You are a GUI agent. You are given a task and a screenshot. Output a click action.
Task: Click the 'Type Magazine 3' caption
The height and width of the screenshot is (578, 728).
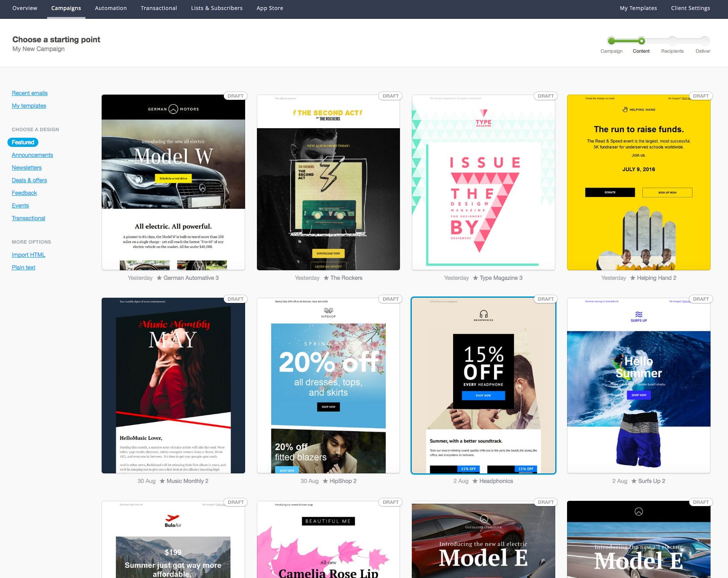pos(501,278)
